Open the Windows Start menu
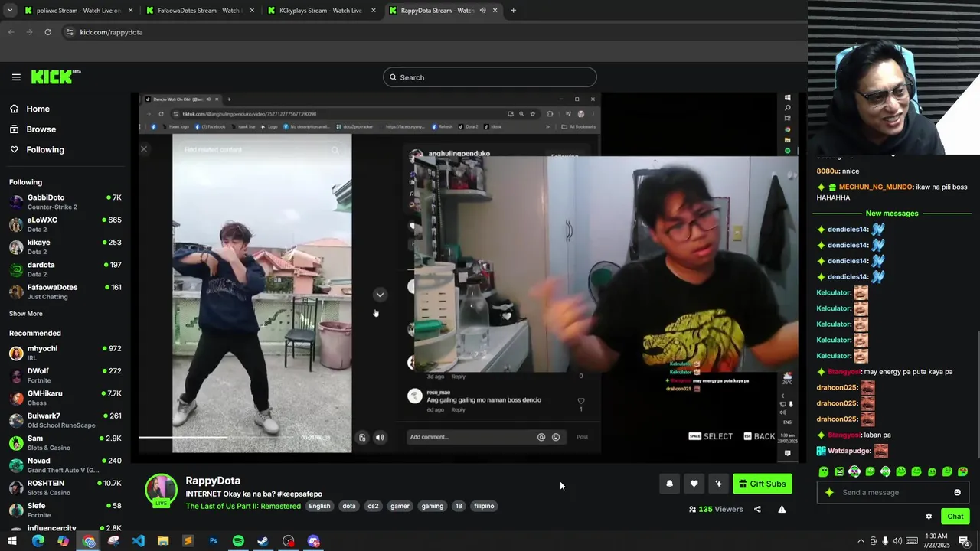This screenshot has width=980, height=551. tap(12, 541)
